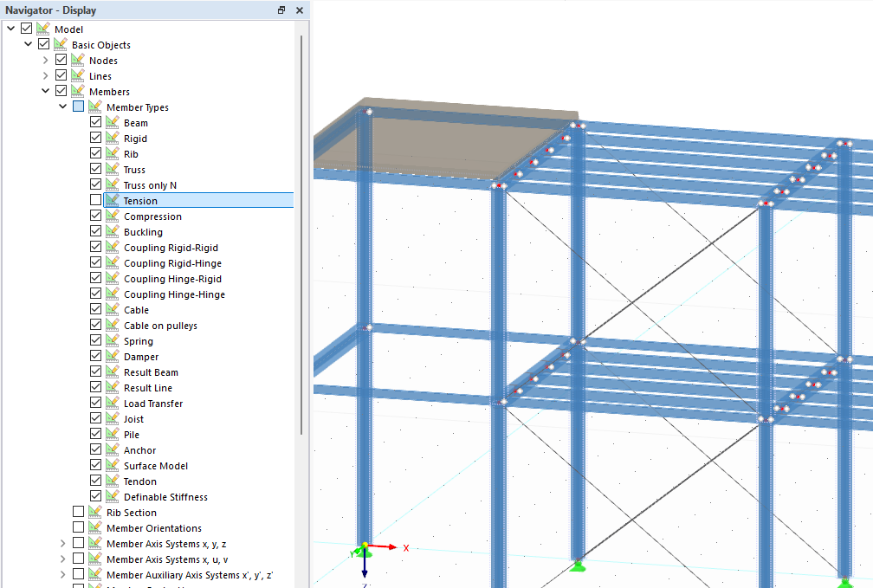Expand the Nodes tree node
The image size is (873, 588).
pyautogui.click(x=45, y=61)
